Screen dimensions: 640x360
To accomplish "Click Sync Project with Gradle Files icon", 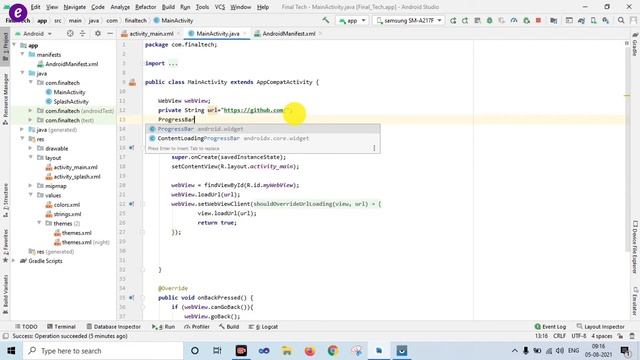I will pyautogui.click(x=581, y=20).
